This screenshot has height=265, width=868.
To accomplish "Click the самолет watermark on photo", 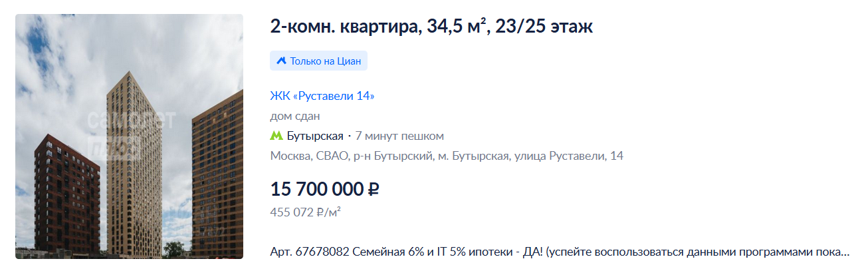I will [x=131, y=121].
